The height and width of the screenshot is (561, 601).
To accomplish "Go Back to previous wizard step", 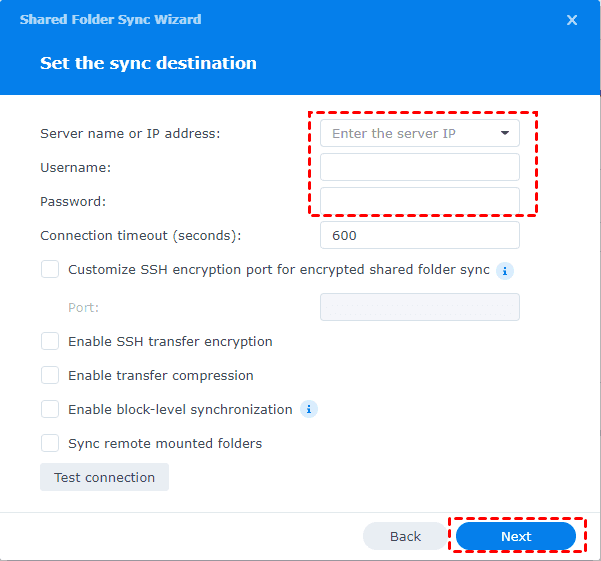I will coord(405,536).
